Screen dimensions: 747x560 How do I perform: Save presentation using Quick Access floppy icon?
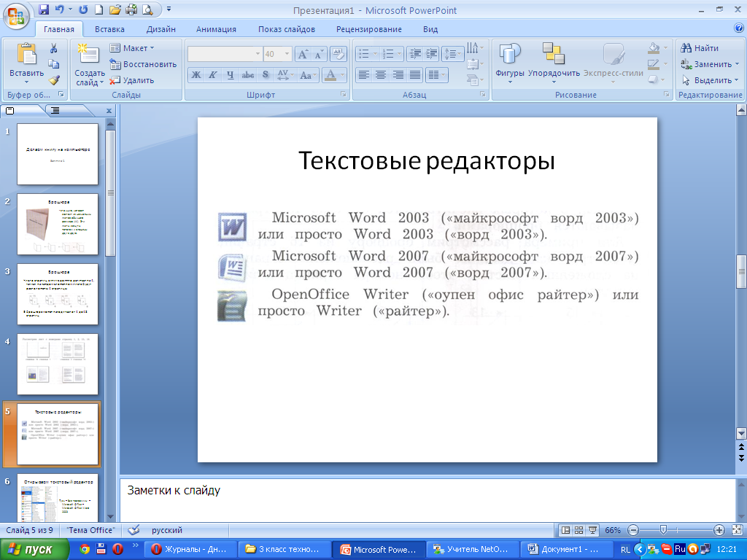(43, 9)
